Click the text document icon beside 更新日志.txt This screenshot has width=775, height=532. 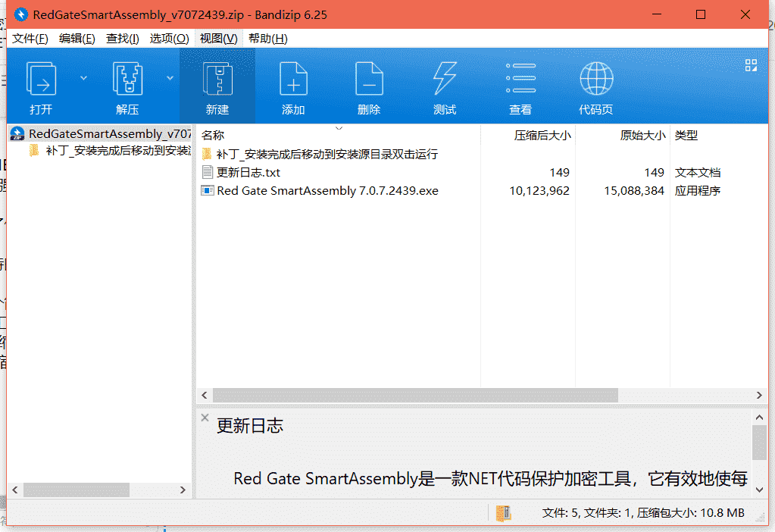[207, 172]
